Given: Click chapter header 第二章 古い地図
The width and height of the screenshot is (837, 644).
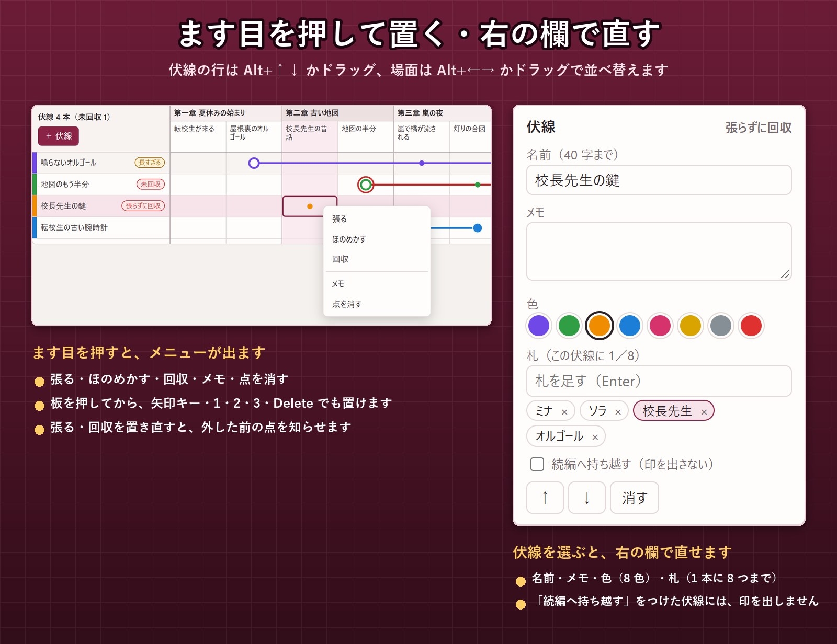Looking at the screenshot, I should point(338,113).
